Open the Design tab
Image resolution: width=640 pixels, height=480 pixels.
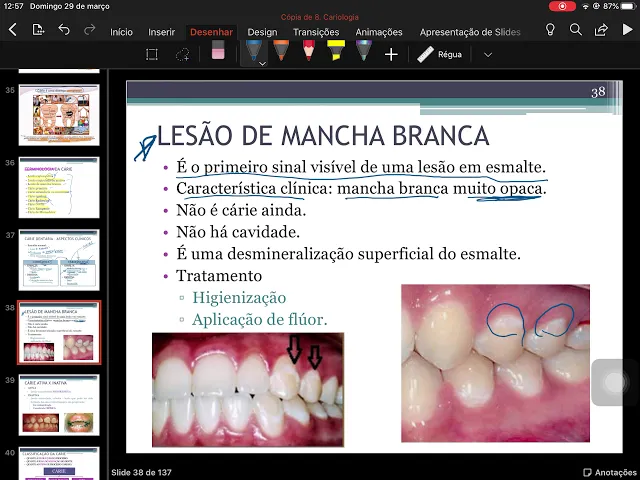pos(262,32)
